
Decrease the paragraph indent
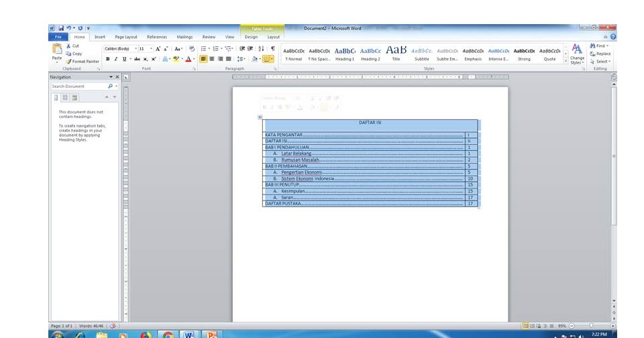[242, 49]
